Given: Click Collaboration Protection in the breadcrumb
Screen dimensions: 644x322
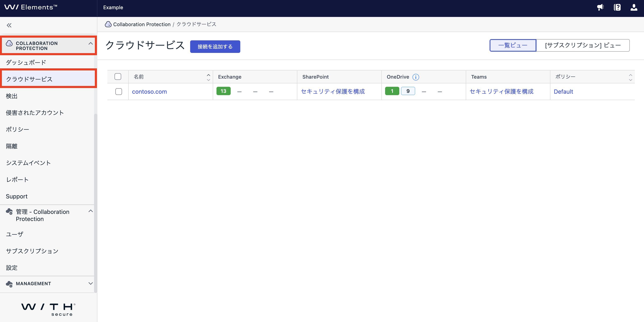Looking at the screenshot, I should point(142,24).
